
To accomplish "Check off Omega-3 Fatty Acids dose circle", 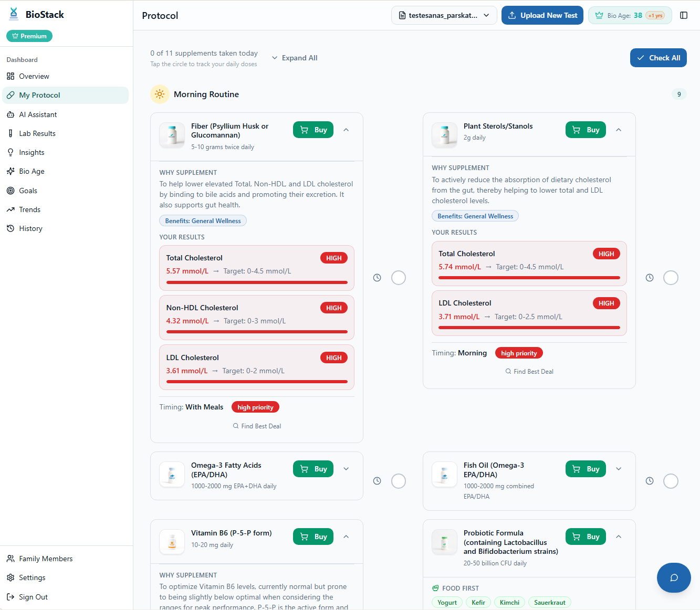I will tap(399, 480).
